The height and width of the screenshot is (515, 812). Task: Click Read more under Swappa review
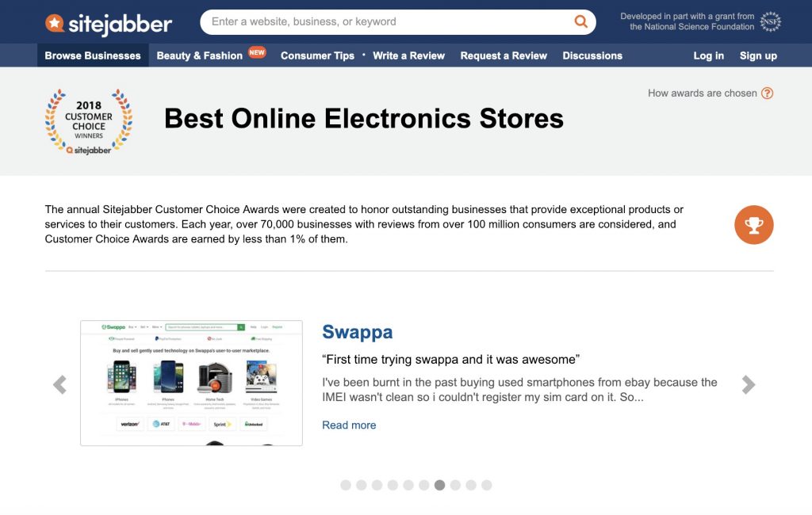[x=349, y=425]
